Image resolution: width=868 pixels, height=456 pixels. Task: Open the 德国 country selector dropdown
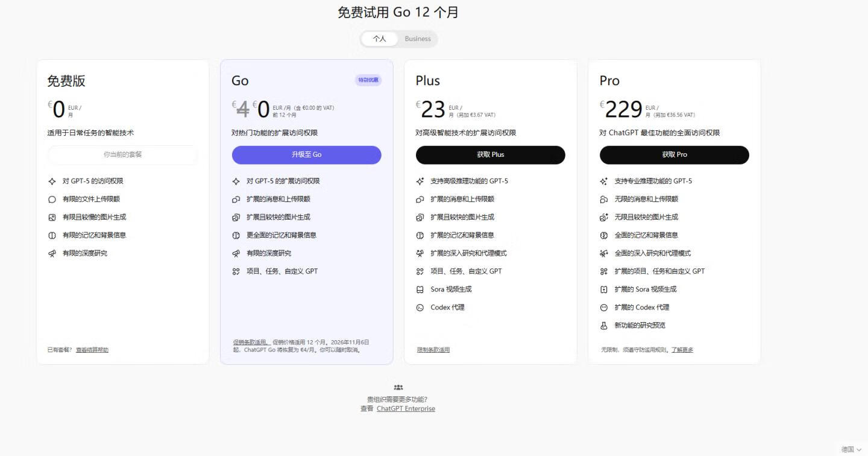[x=851, y=449]
